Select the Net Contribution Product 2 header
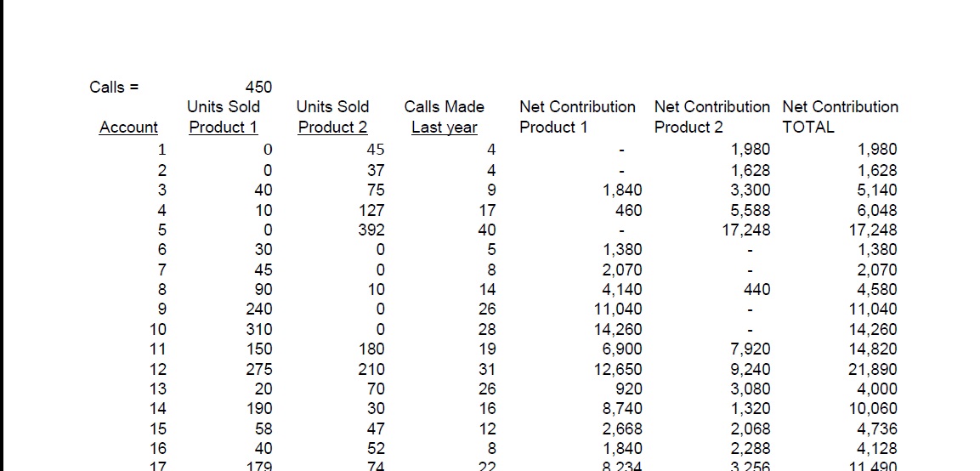 click(711, 117)
